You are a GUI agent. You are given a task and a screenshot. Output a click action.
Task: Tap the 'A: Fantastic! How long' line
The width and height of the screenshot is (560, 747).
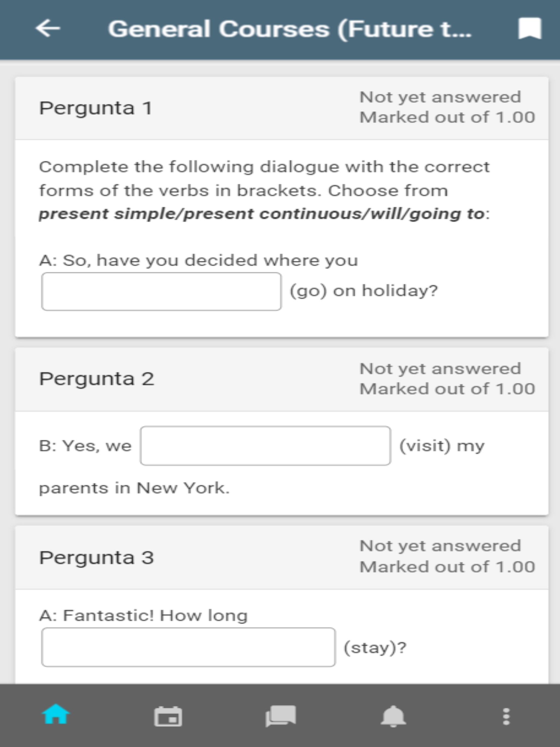pyautogui.click(x=144, y=616)
